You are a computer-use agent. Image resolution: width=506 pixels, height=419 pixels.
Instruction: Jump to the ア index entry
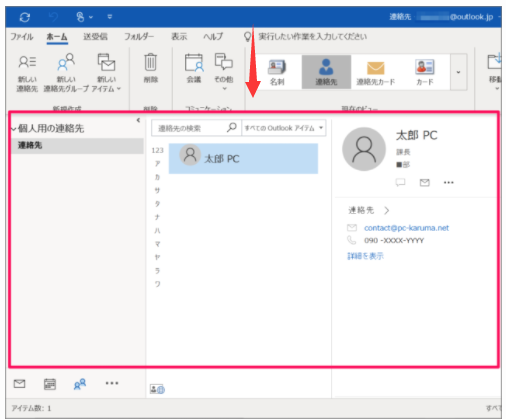[157, 164]
